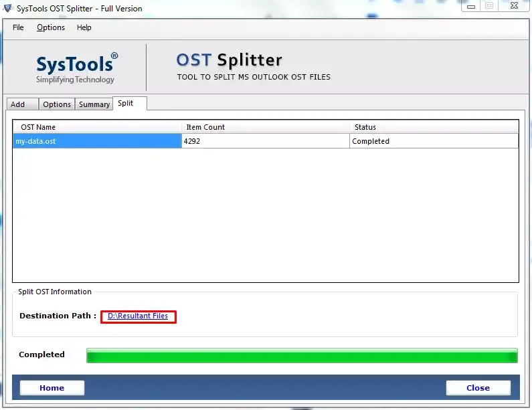Click the SysTools logo
Image resolution: width=532 pixels, height=410 pixels.
tap(77, 68)
